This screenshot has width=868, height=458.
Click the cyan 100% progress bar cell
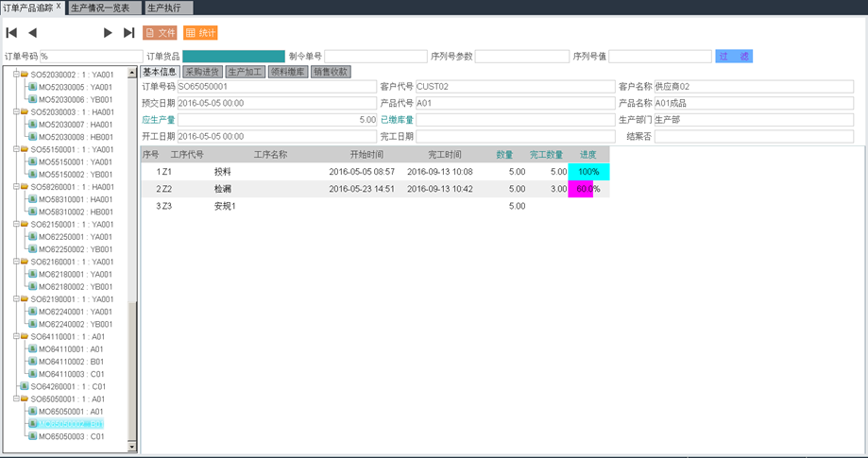[588, 172]
